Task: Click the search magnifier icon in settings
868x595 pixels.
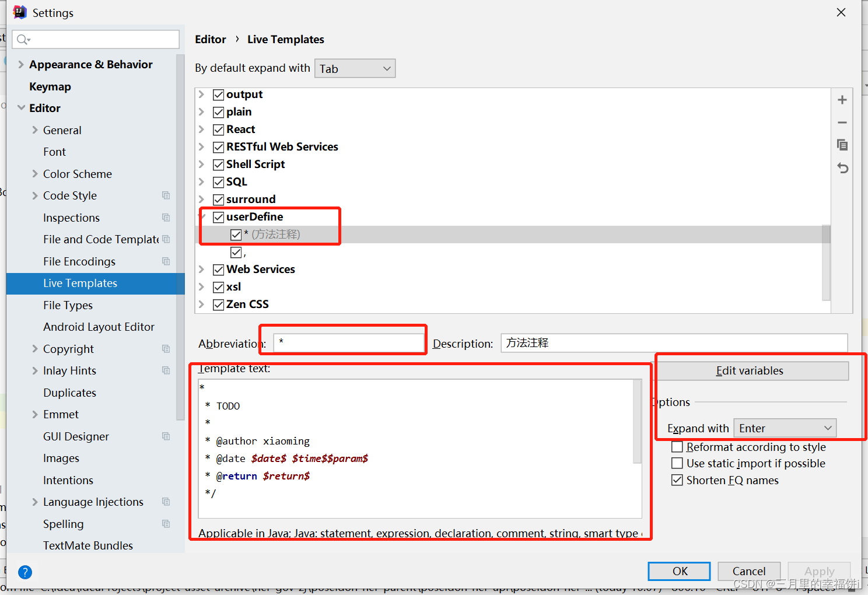Action: click(23, 39)
